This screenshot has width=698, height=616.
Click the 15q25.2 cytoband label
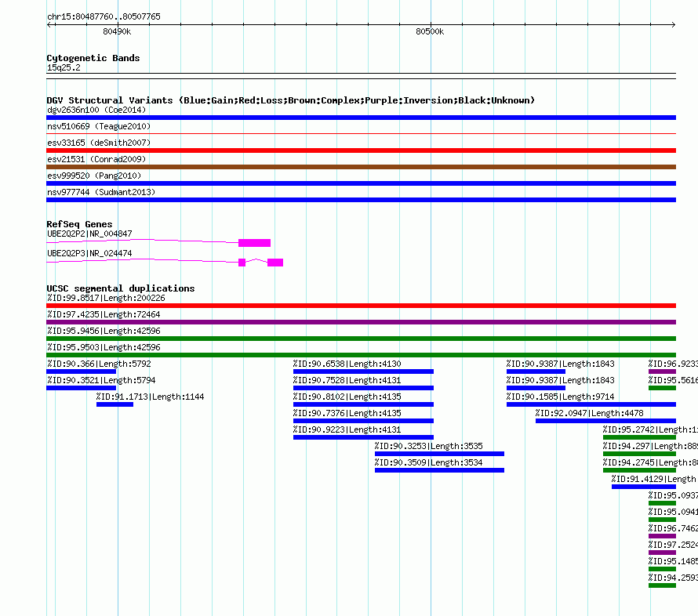tap(64, 67)
